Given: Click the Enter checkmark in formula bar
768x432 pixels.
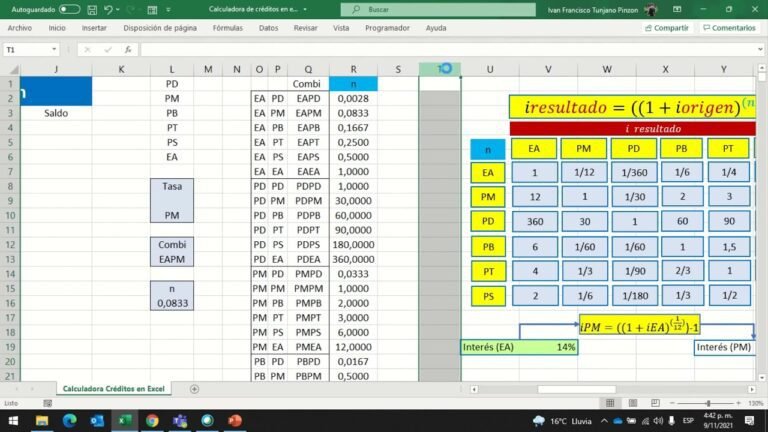Looking at the screenshot, I should tap(108, 49).
